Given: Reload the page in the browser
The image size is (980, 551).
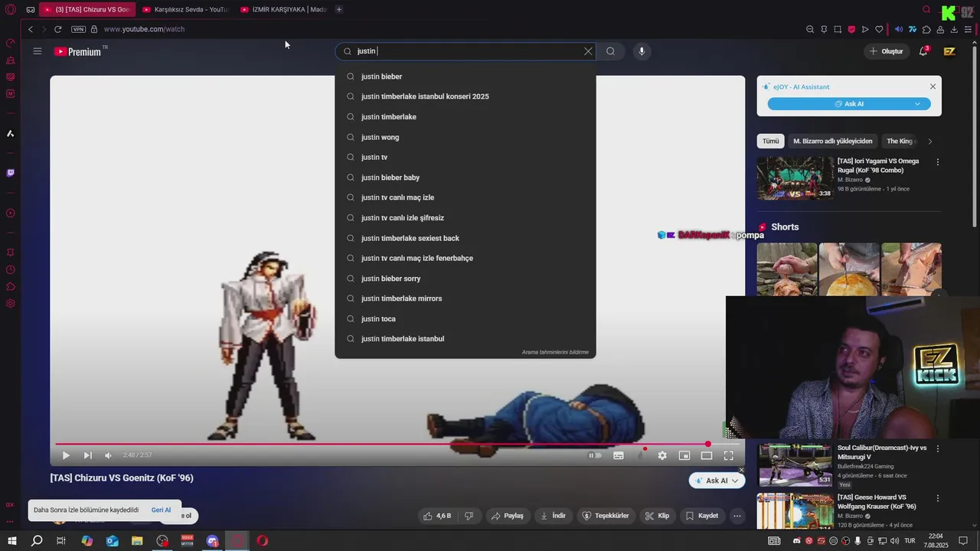Looking at the screenshot, I should tap(57, 29).
